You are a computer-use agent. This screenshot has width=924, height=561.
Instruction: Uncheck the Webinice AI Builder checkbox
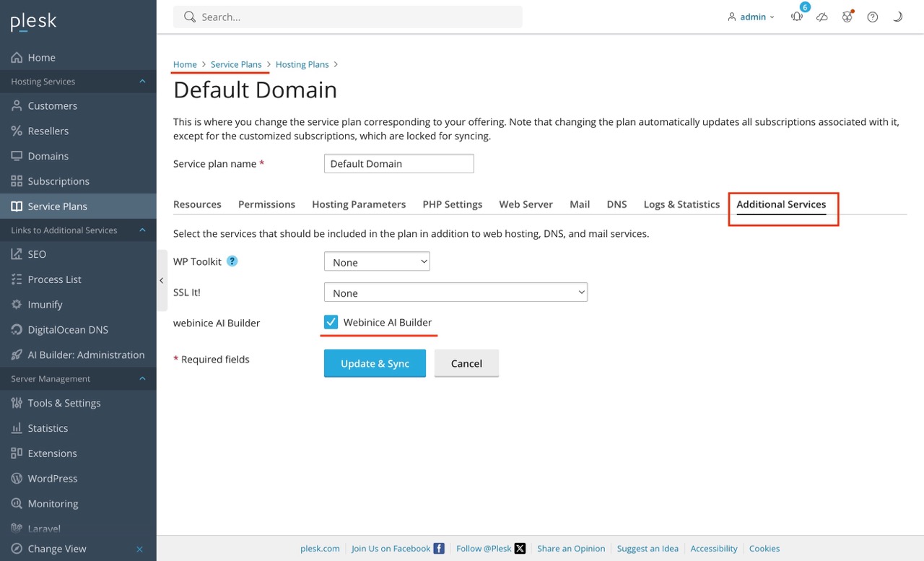point(331,322)
